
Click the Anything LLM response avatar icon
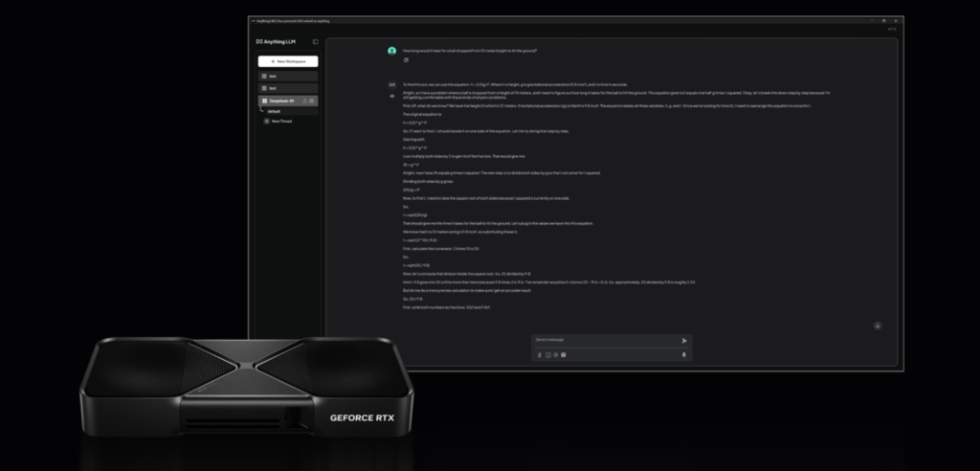coord(391,85)
